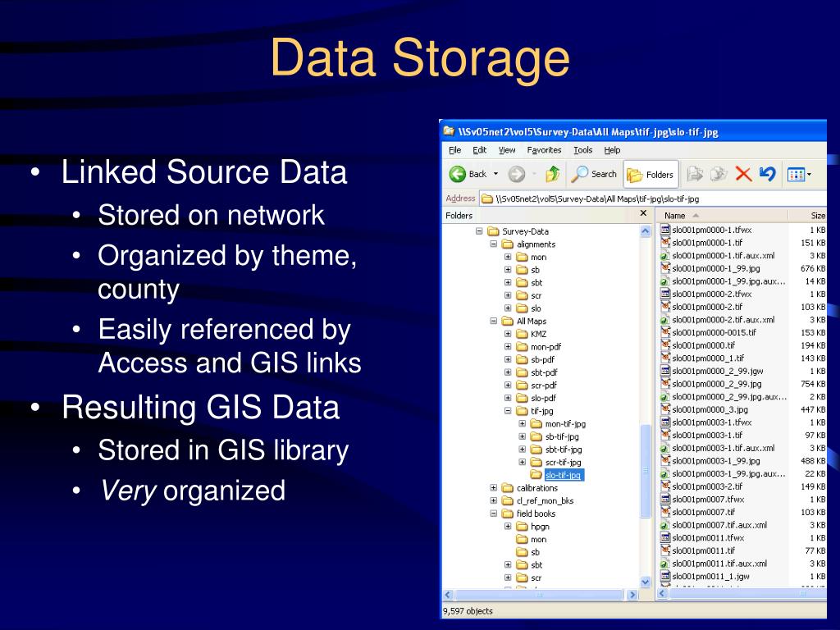The width and height of the screenshot is (840, 630).
Task: Close the Folders pane with X
Action: (643, 213)
